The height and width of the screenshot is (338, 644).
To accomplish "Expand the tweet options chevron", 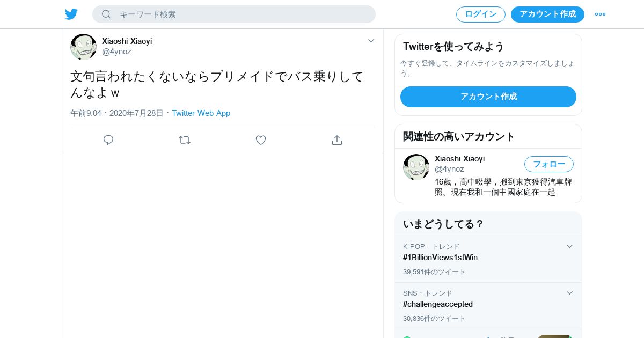I will point(371,41).
